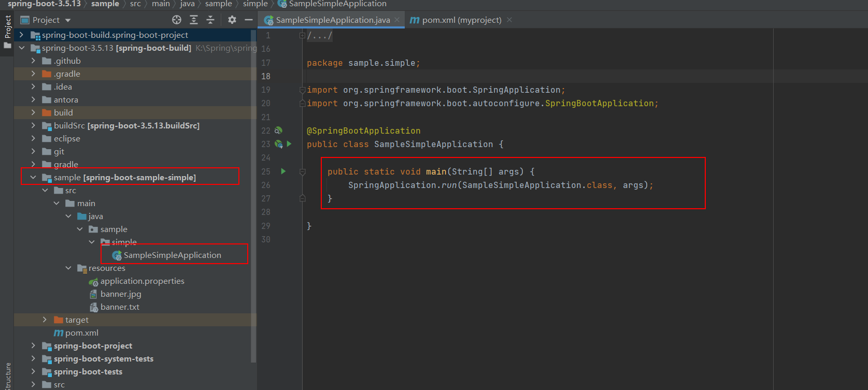The image size is (868, 390).
Task: Click the run gutter icon on class line 23
Action: click(x=289, y=144)
